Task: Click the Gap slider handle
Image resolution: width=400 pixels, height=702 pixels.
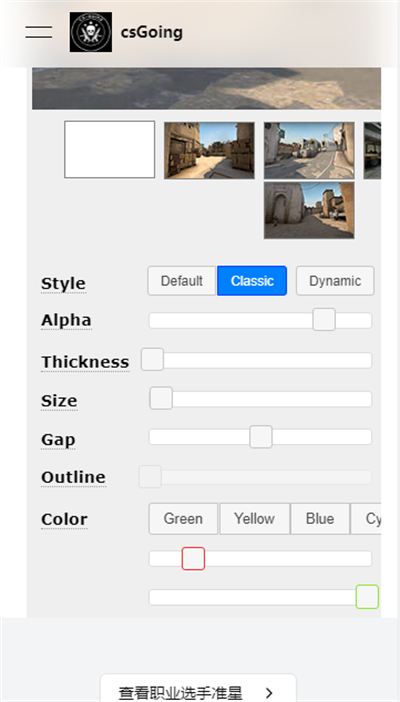Action: (x=261, y=437)
